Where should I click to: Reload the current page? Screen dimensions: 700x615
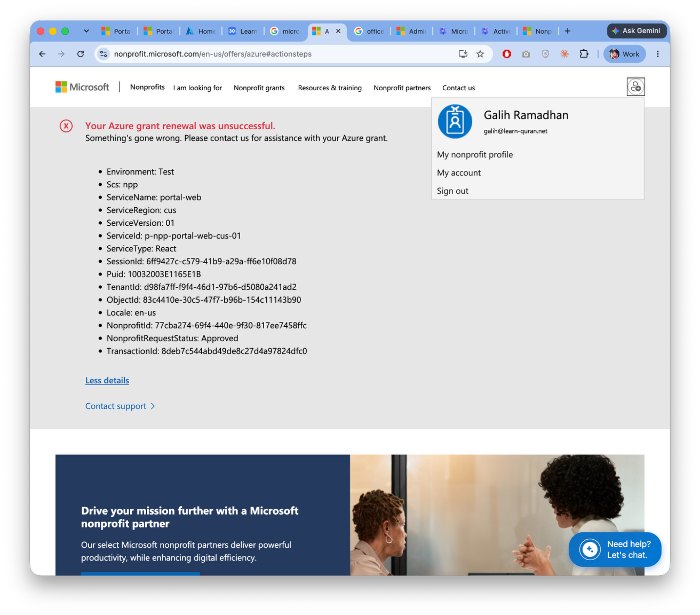[x=80, y=54]
